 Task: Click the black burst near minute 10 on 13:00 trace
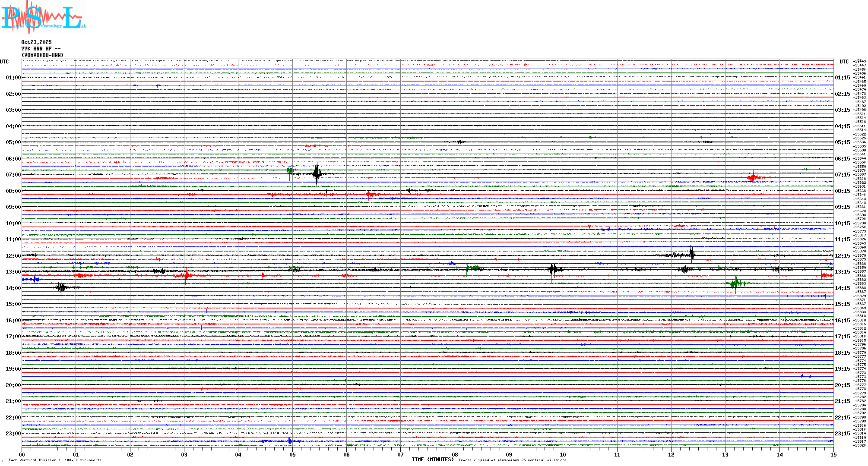coord(553,270)
